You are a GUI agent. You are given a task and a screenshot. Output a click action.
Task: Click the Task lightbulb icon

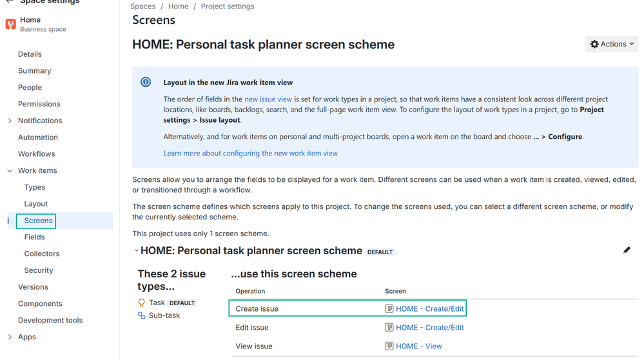click(141, 303)
